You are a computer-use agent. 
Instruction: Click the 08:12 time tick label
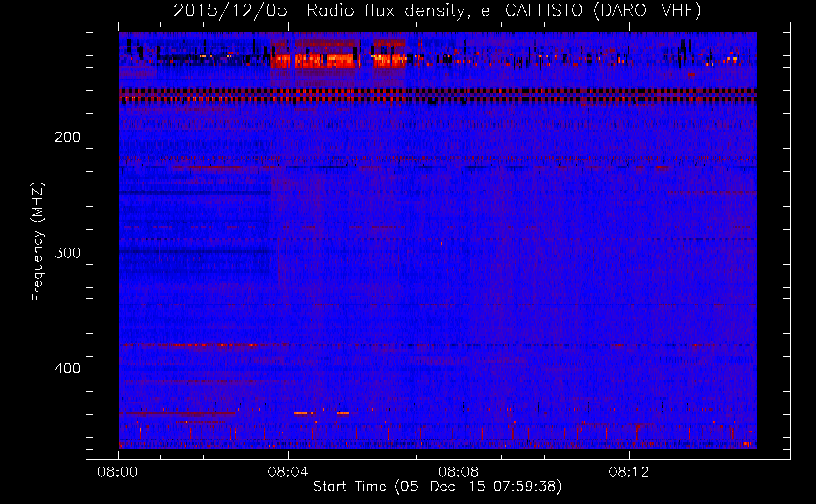pos(629,472)
